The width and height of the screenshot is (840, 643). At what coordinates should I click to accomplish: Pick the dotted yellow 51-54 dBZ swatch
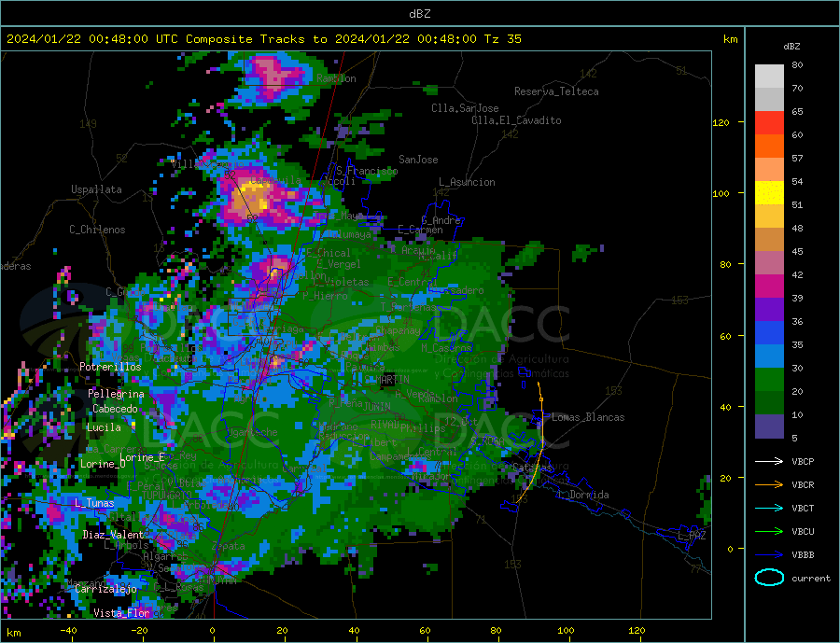[x=769, y=193]
